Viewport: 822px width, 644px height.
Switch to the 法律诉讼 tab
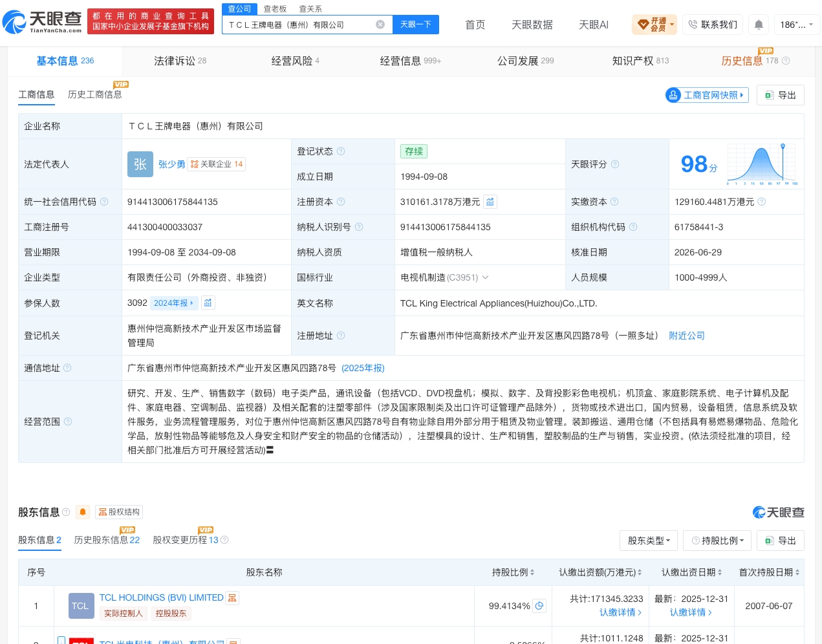(x=180, y=61)
